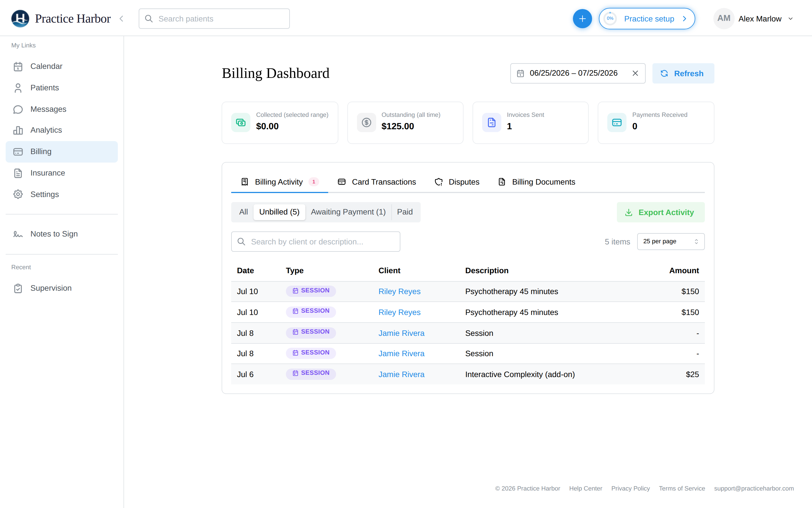Image resolution: width=812 pixels, height=508 pixels.
Task: Select the Awaiting Payment (1) filter
Action: (x=348, y=212)
